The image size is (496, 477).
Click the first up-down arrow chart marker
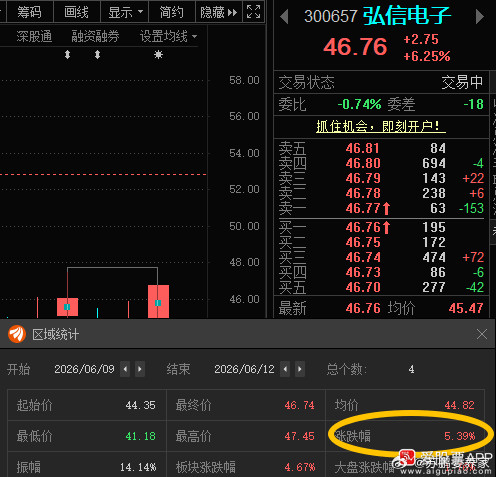coord(67,54)
